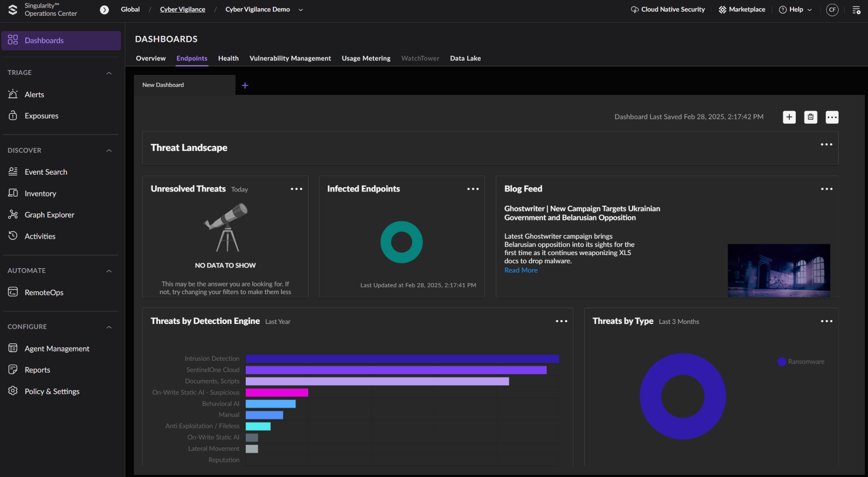
Task: View Activities log
Action: (40, 237)
